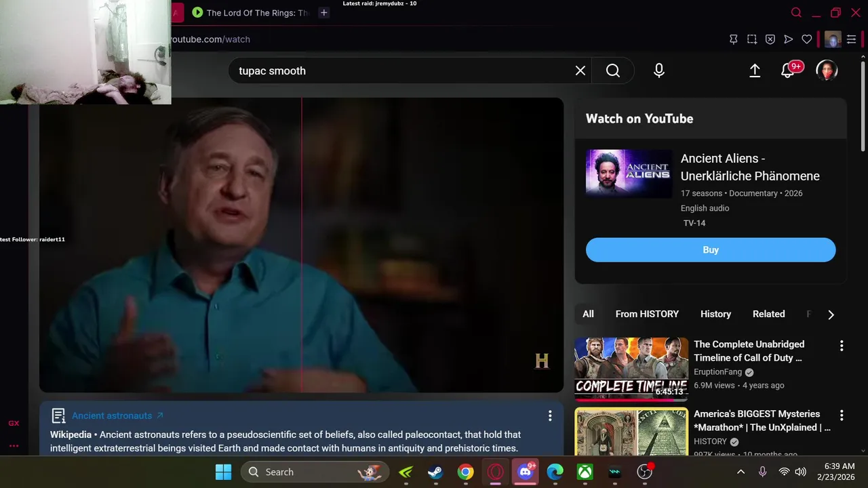
Task: Open Opera ad blocker shield icon
Action: point(770,39)
